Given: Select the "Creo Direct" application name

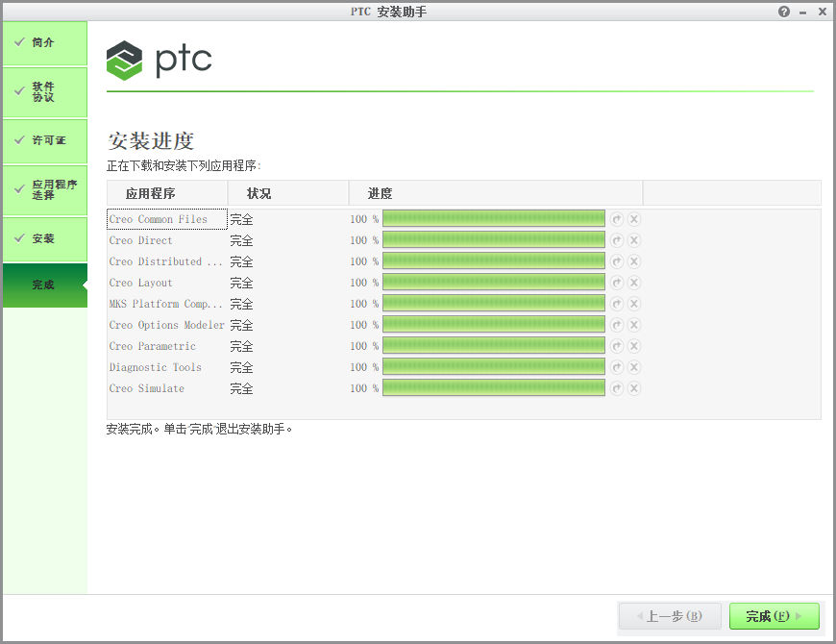Looking at the screenshot, I should [140, 240].
